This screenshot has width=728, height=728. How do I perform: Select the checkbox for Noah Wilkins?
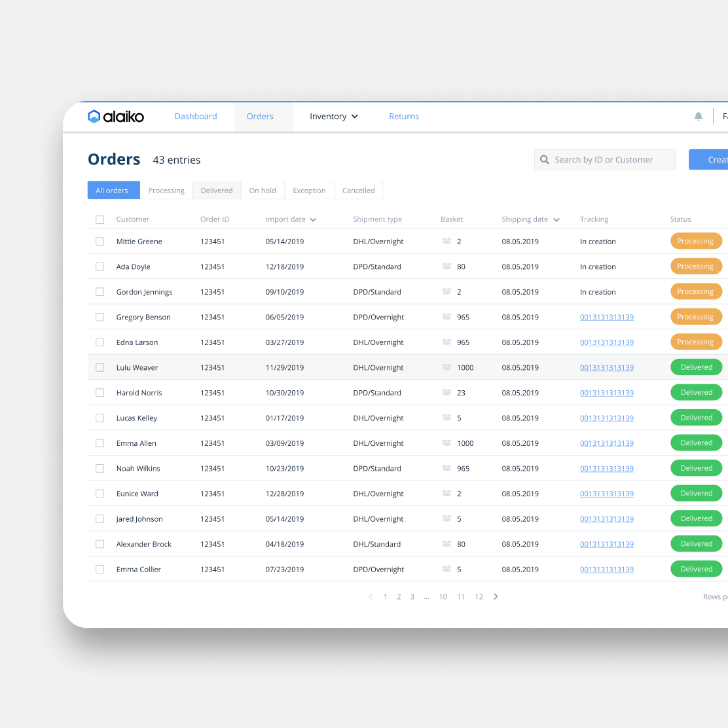[100, 469]
